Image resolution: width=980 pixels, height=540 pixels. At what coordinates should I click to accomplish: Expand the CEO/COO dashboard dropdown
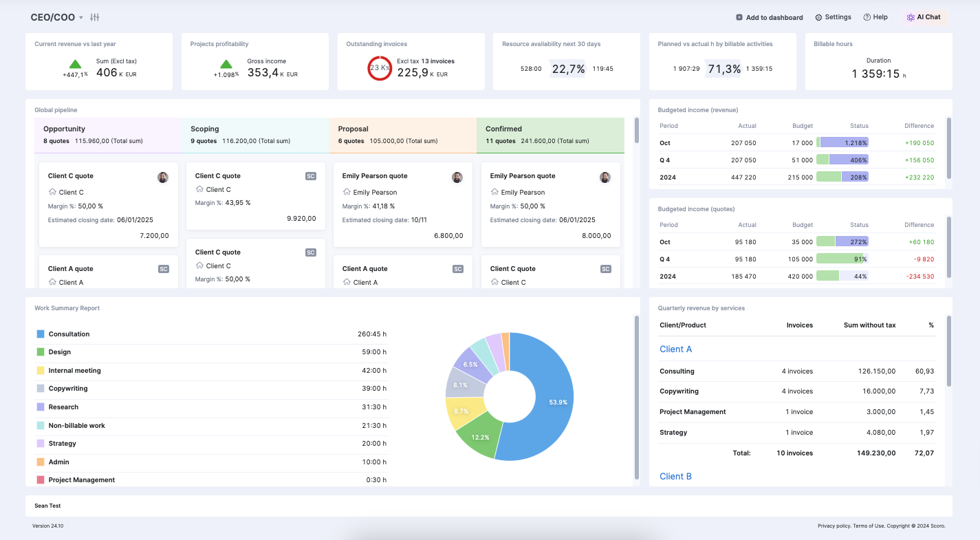coord(80,18)
